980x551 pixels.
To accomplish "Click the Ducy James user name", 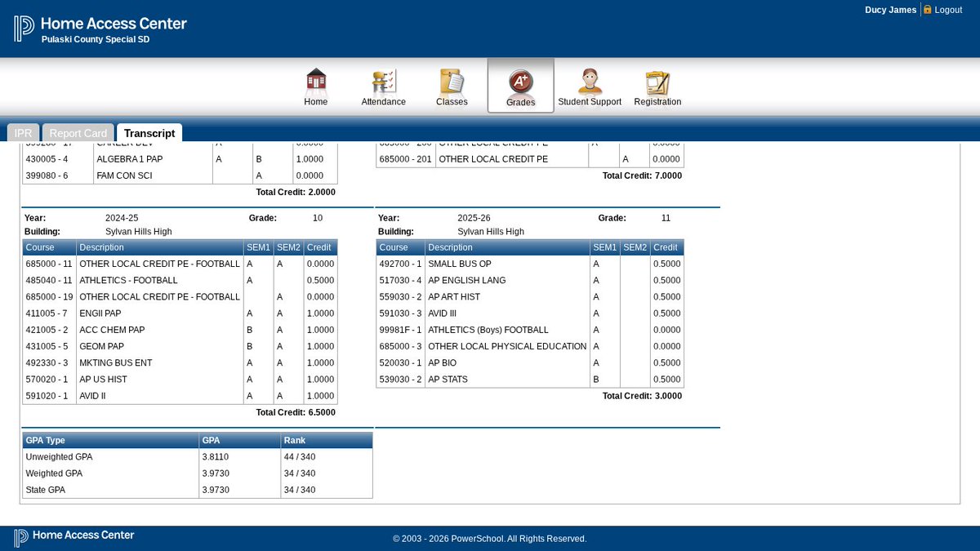I will click(890, 10).
